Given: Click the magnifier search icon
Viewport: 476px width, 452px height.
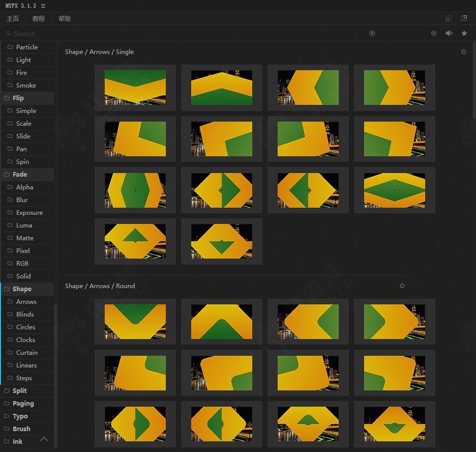Looking at the screenshot, I should point(9,34).
